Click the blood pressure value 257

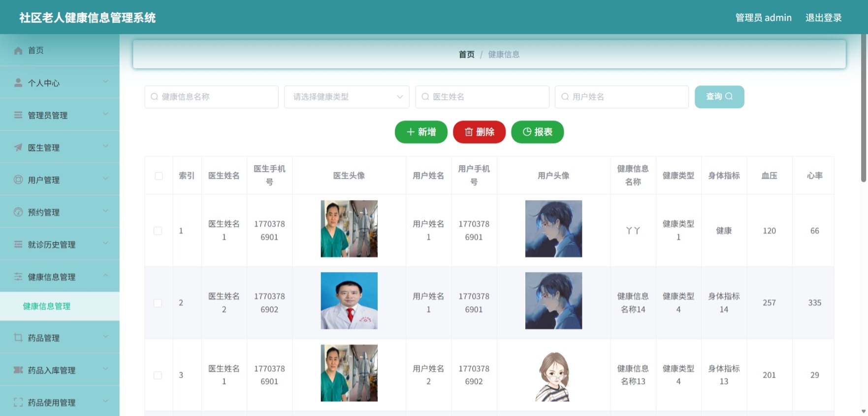tap(769, 303)
